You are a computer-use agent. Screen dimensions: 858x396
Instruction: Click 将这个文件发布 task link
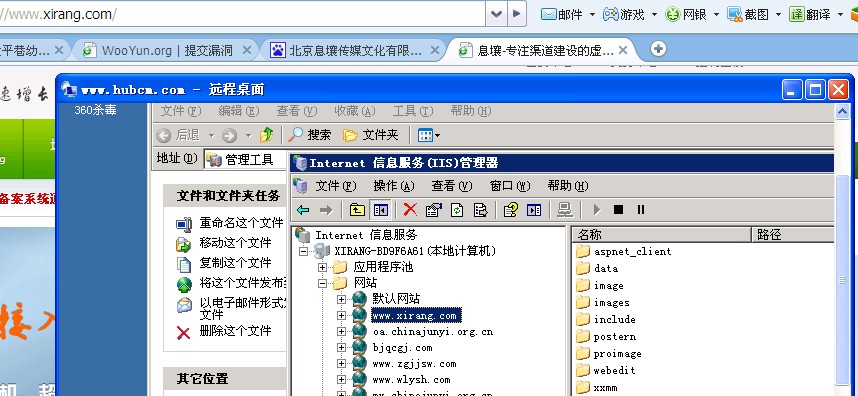tap(243, 283)
